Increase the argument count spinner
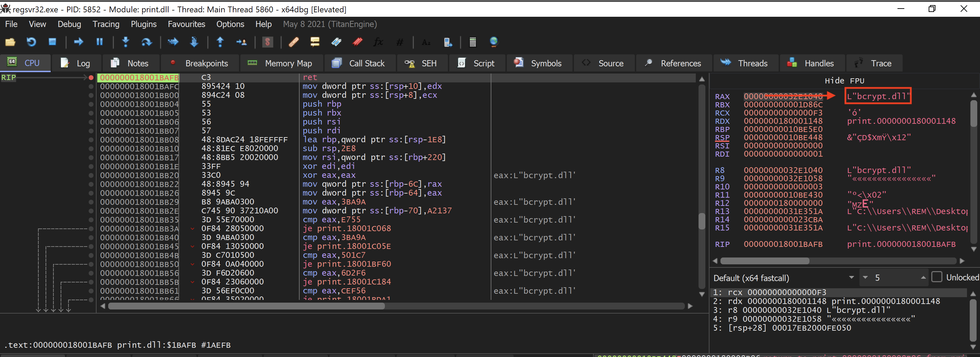The width and height of the screenshot is (980, 357). [923, 278]
